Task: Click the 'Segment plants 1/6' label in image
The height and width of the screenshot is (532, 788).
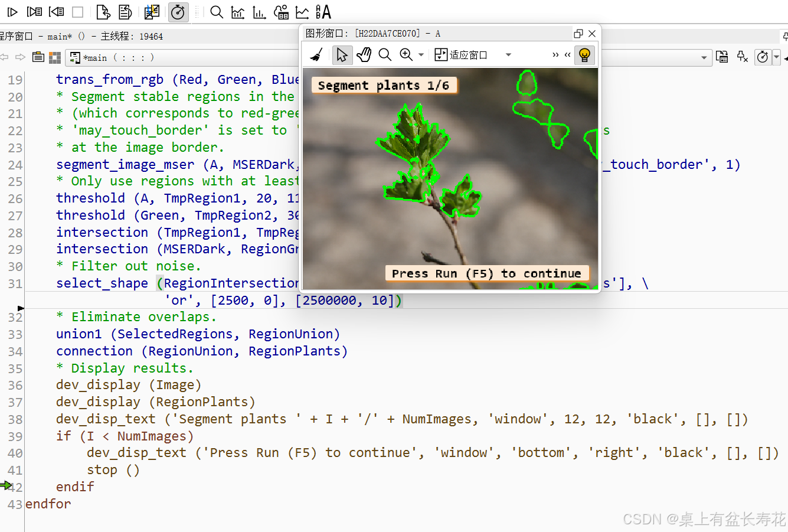Action: [x=384, y=86]
